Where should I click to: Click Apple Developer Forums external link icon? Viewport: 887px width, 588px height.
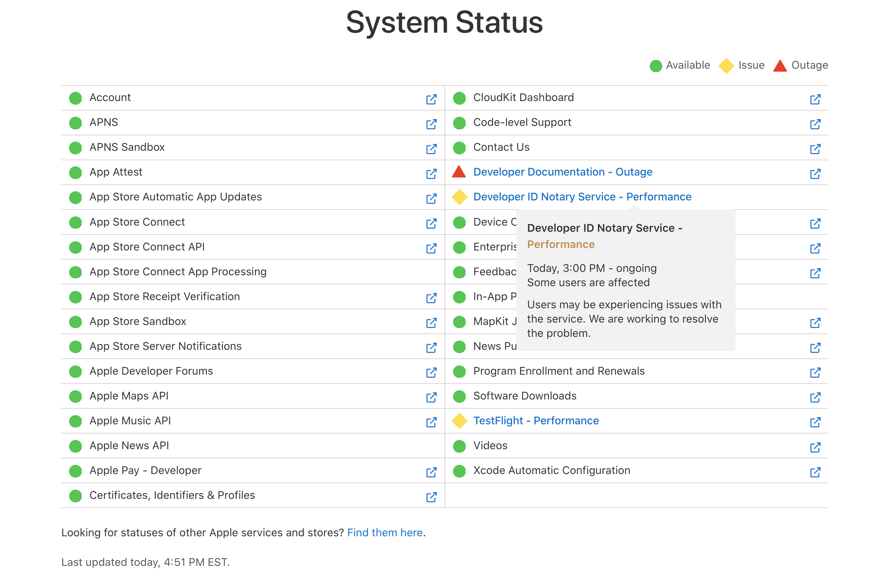431,372
